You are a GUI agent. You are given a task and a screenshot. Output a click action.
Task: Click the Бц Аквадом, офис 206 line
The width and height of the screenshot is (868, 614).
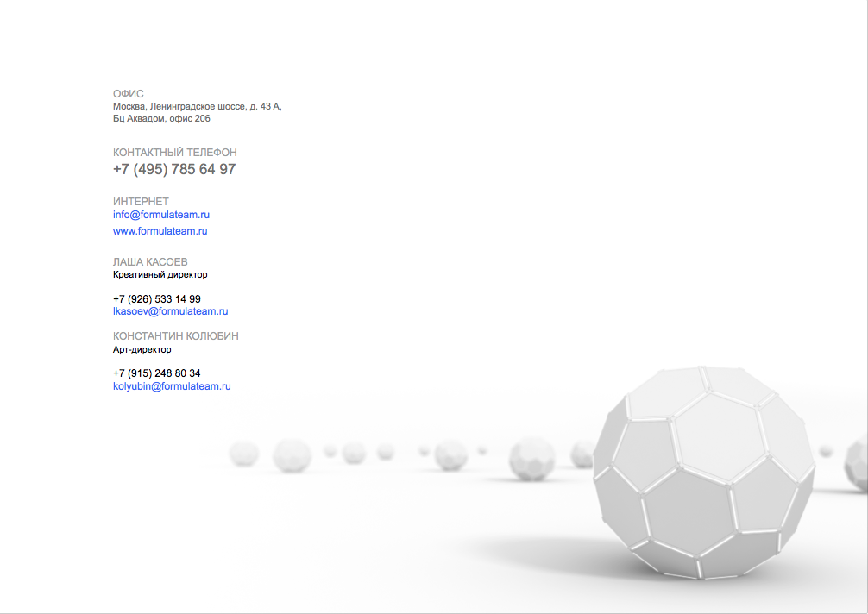tap(161, 118)
